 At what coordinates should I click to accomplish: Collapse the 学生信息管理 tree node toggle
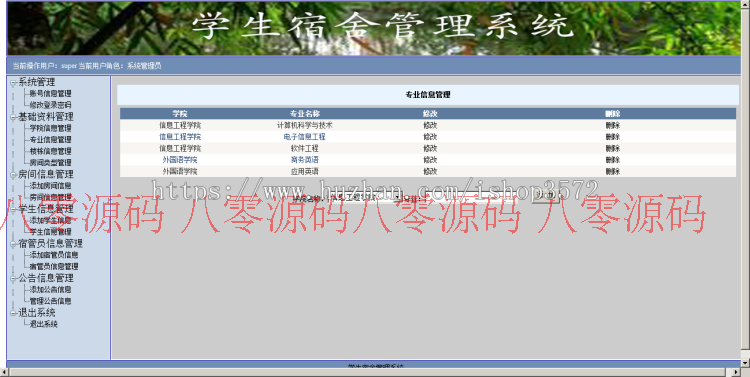coord(13,209)
